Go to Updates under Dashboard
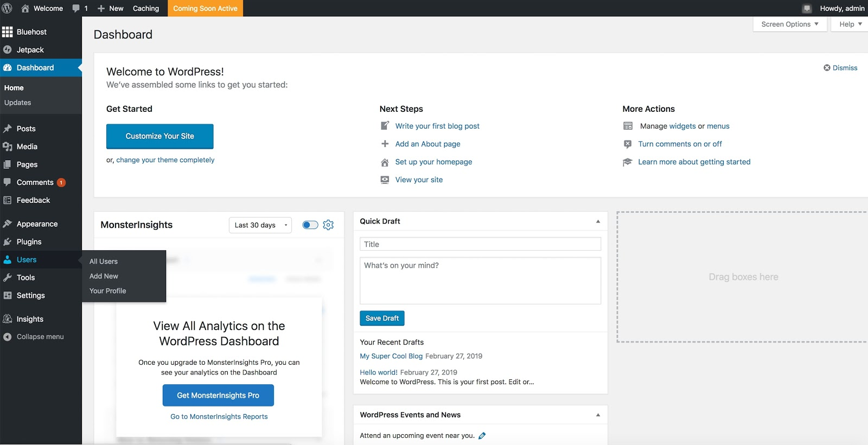The image size is (868, 445). tap(18, 103)
